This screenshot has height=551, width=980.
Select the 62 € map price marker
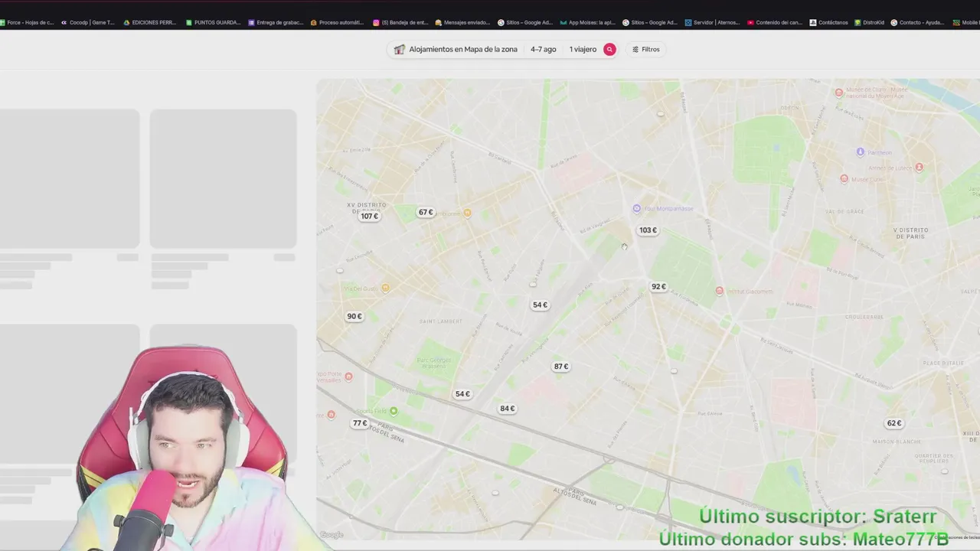point(893,423)
